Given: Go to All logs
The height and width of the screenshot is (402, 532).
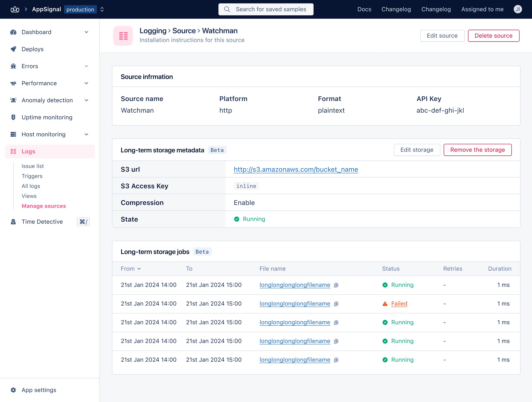Looking at the screenshot, I should click(31, 186).
